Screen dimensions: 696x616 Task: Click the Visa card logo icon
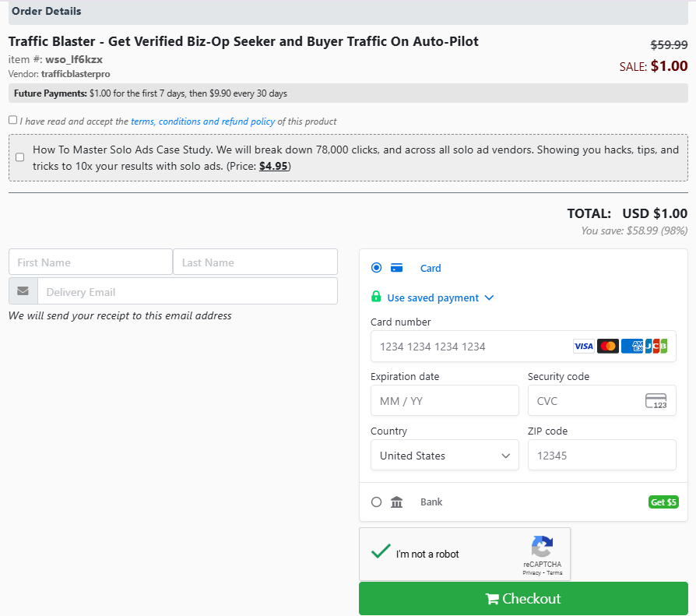point(583,347)
